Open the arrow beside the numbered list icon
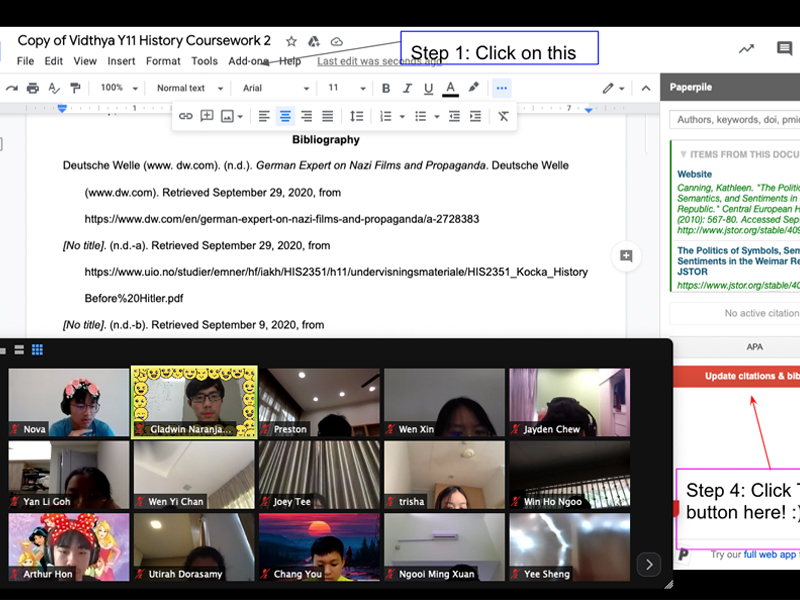This screenshot has width=800, height=600. pos(402,117)
